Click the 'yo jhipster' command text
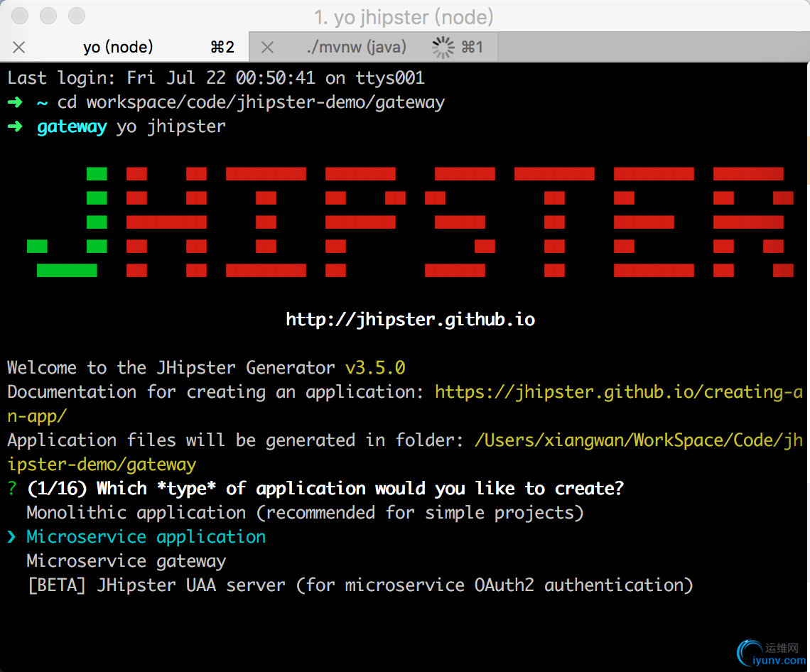Screen dimensions: 810x672 coord(171,126)
